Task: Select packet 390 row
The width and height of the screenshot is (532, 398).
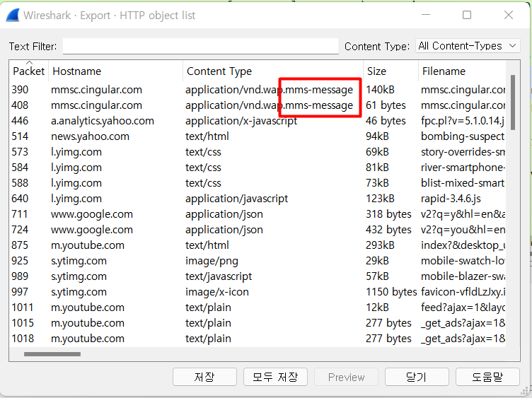Action: pyautogui.click(x=258, y=90)
